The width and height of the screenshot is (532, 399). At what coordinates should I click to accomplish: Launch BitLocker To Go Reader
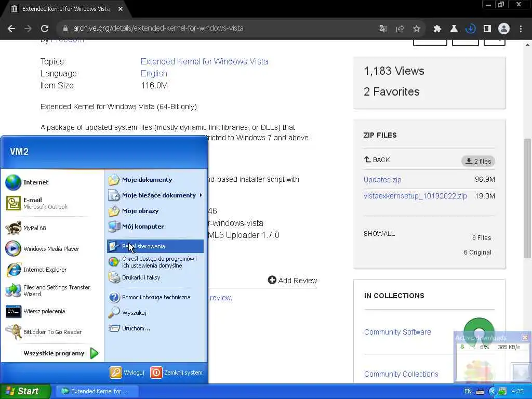[52, 332]
